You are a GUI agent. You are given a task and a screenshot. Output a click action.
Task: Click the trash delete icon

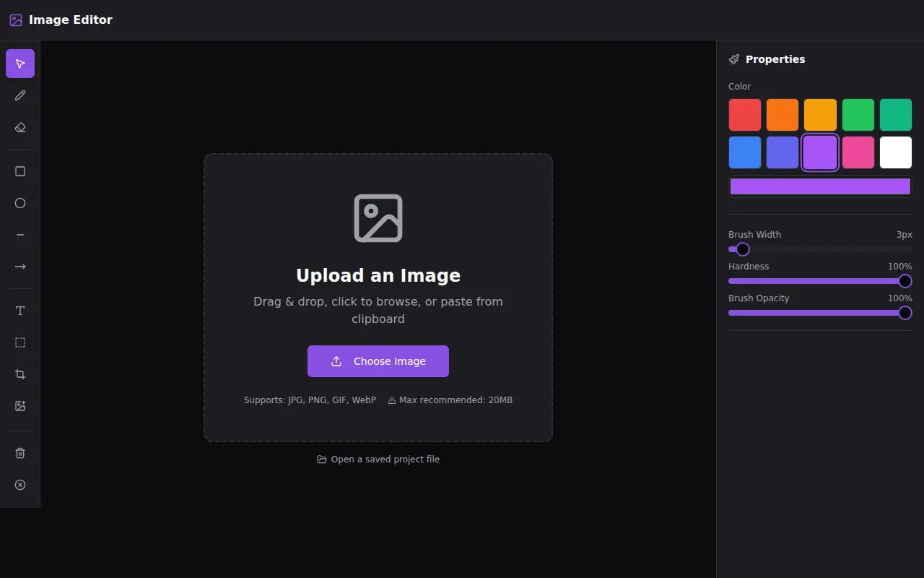pos(20,453)
